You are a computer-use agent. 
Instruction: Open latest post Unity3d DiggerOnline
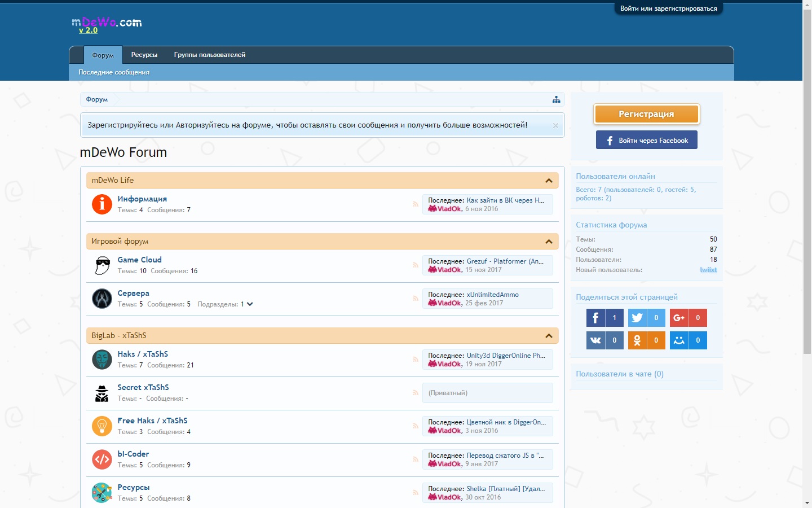pyautogui.click(x=506, y=356)
